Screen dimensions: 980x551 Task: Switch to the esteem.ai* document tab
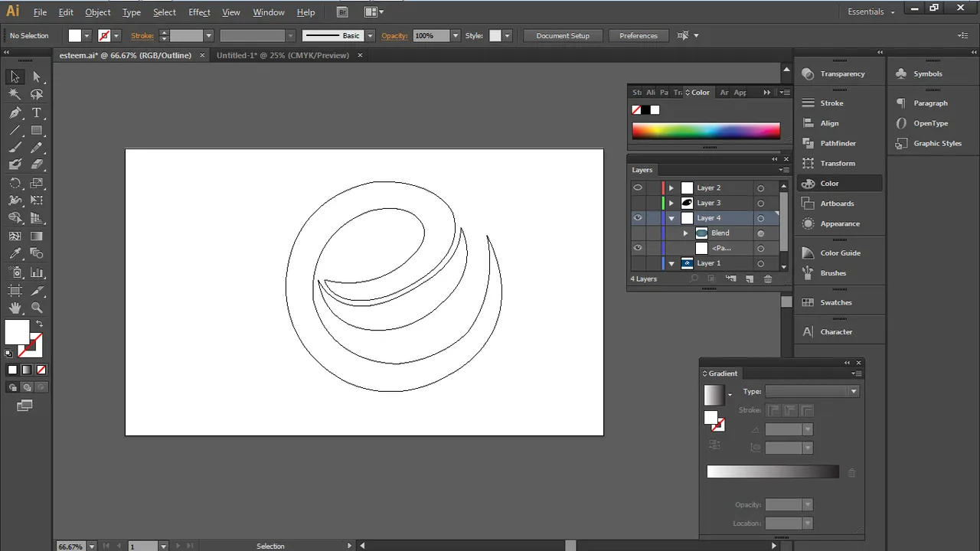click(126, 55)
